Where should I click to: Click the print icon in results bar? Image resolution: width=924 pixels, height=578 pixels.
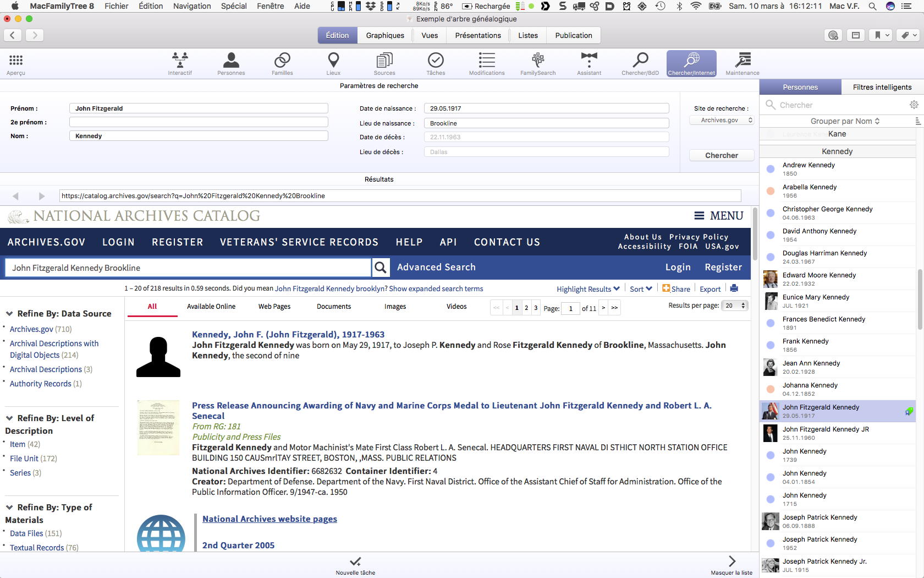[x=734, y=288]
